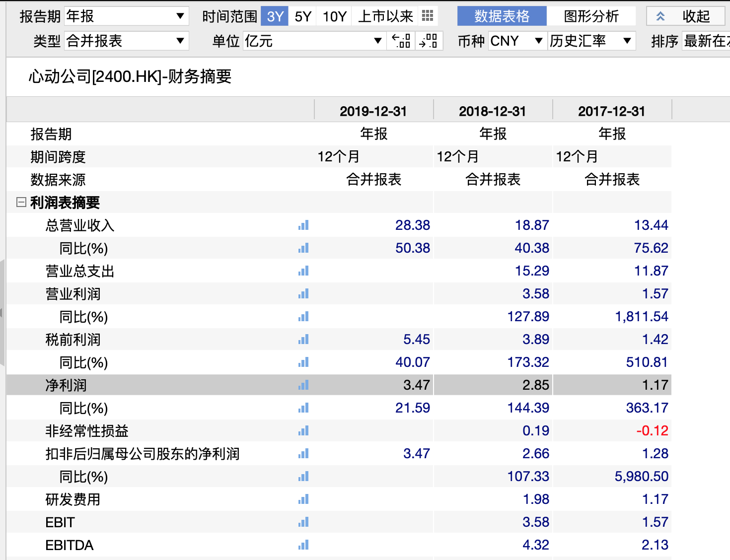Select the 3Y time range
730x560 pixels.
pos(275,16)
